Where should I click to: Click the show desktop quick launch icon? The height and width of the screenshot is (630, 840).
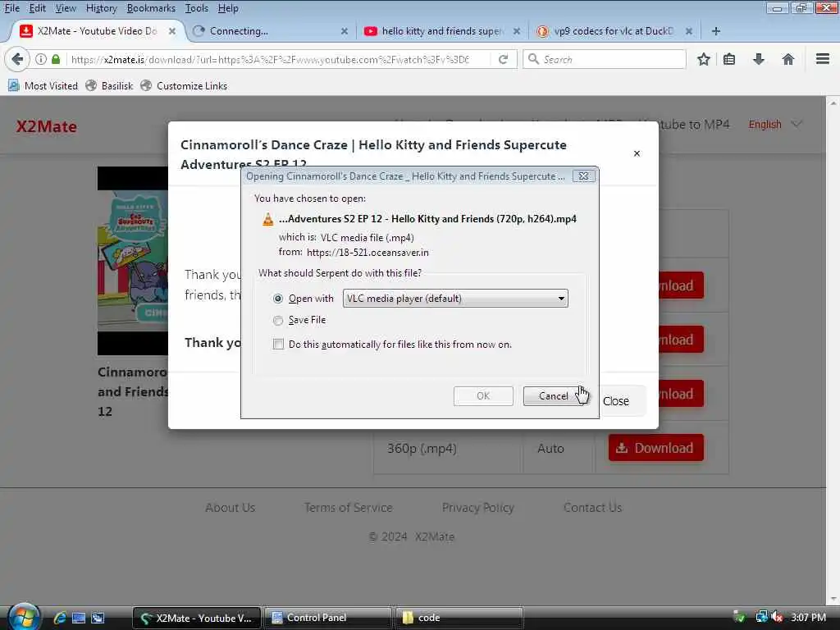tap(79, 618)
